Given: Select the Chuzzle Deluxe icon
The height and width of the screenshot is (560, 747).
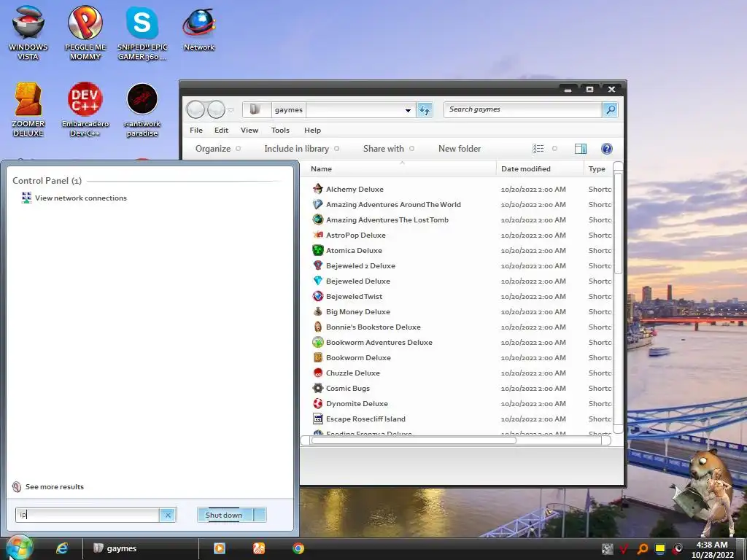Looking at the screenshot, I should point(318,373).
